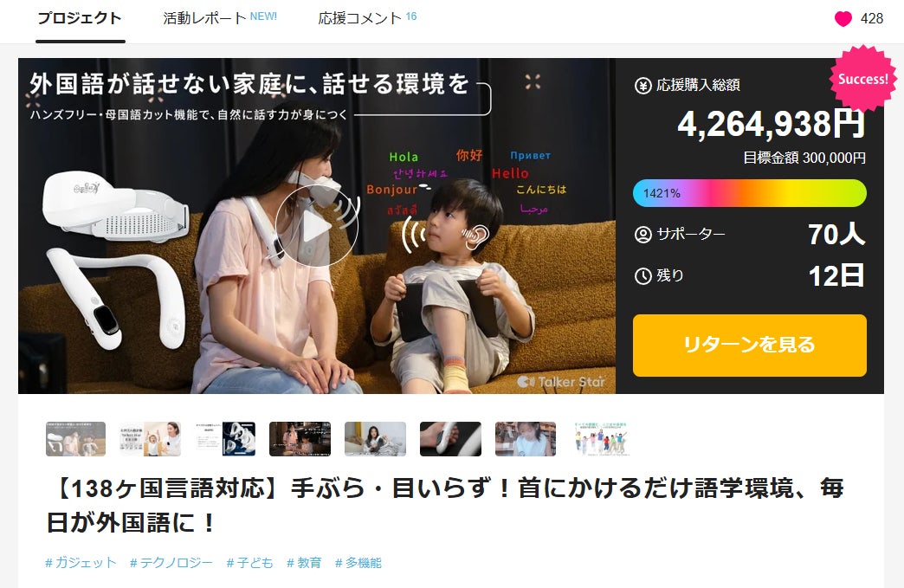Viewport: 904px width, 588px height.
Task: Select the thumbnail with woman holding baby
Action: tap(150, 439)
